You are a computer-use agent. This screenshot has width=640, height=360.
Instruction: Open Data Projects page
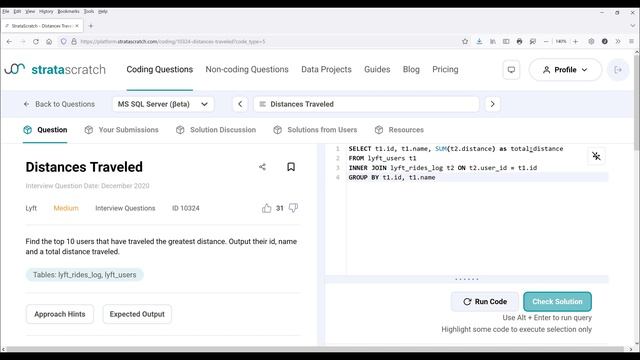pyautogui.click(x=326, y=69)
